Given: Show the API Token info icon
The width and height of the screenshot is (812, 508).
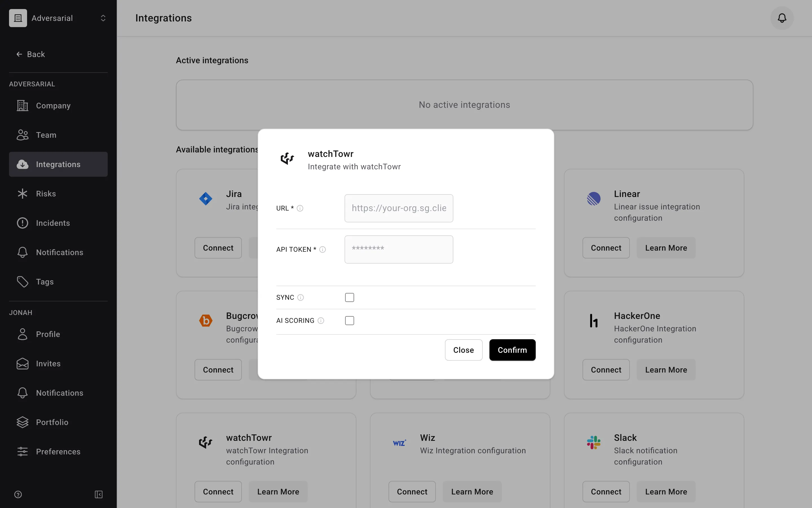Looking at the screenshot, I should tap(323, 249).
